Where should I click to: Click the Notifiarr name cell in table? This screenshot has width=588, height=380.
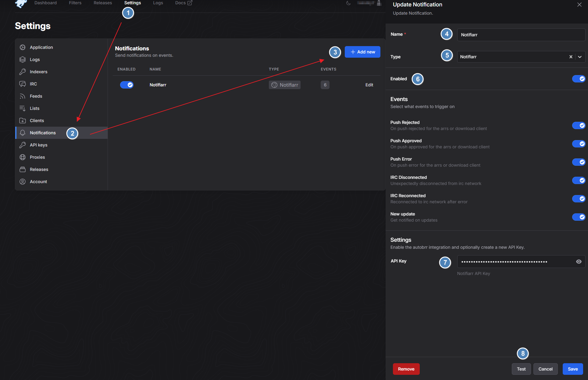click(158, 85)
